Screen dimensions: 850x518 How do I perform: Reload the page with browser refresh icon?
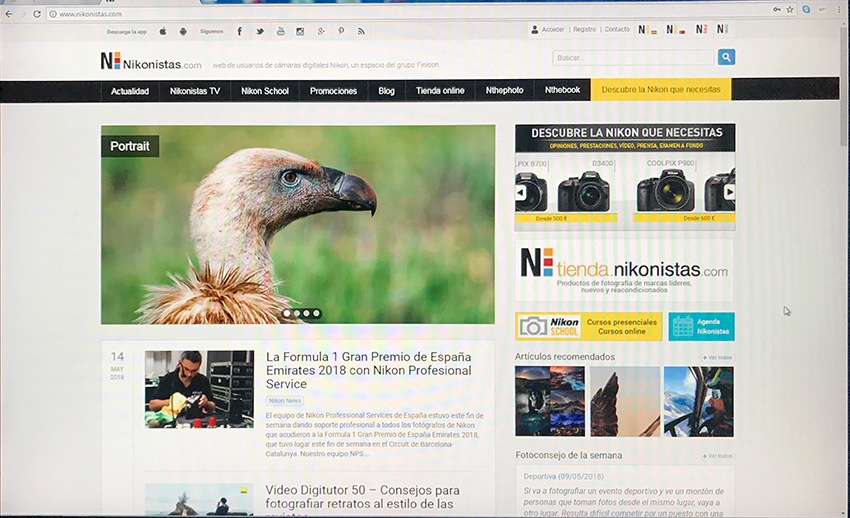coord(37,14)
